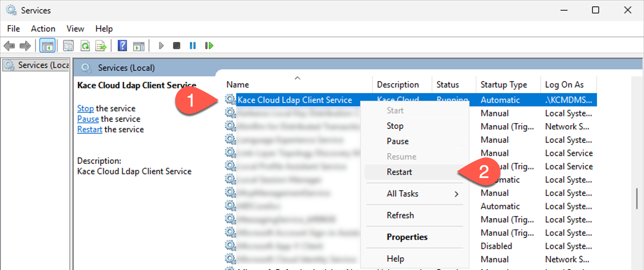Maximize the Services window
Screen dimensions: 644x270
click(x=595, y=10)
